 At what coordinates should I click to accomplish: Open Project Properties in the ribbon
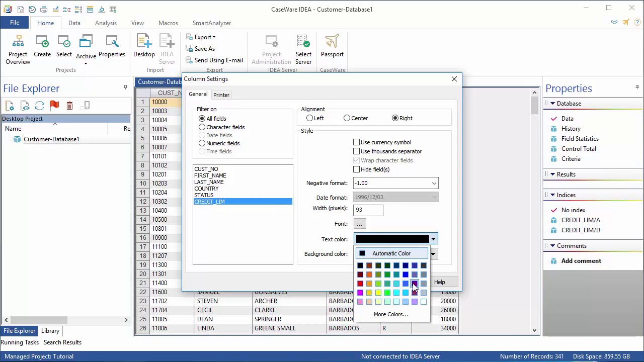click(x=112, y=46)
